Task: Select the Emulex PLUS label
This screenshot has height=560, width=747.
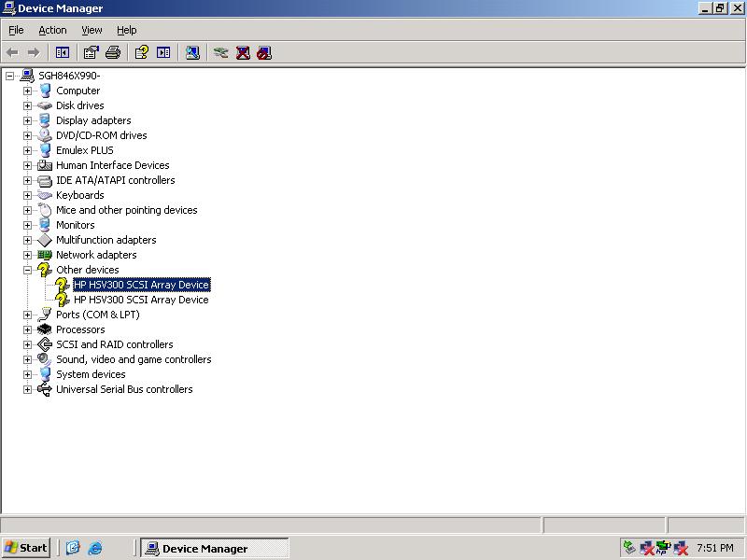Action: click(x=85, y=150)
